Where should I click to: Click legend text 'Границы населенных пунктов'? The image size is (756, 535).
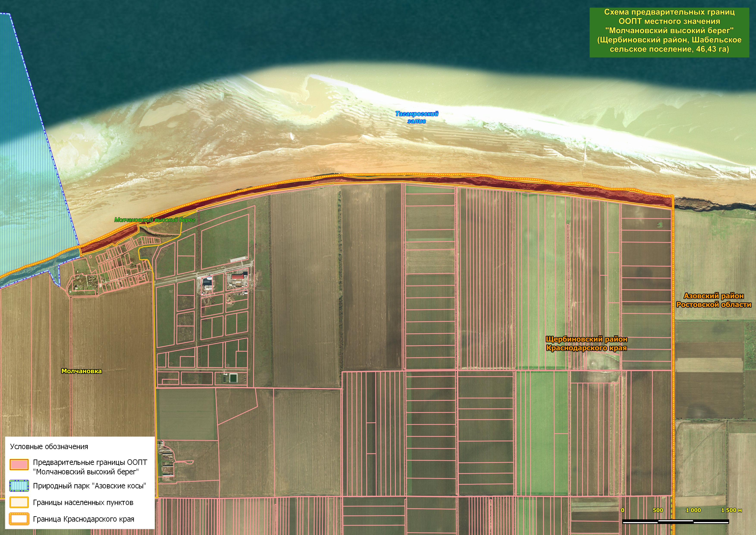(83, 503)
